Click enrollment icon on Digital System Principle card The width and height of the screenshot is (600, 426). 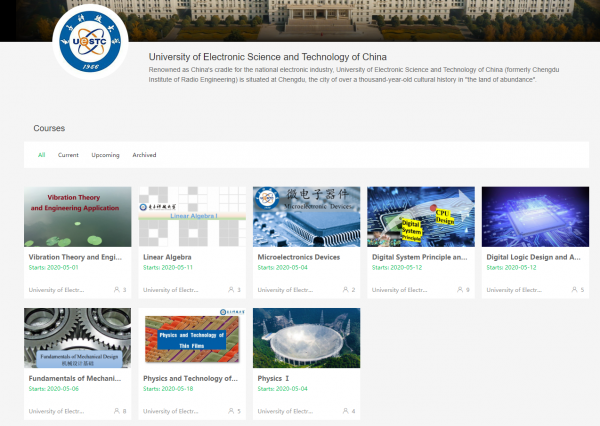pyautogui.click(x=459, y=290)
